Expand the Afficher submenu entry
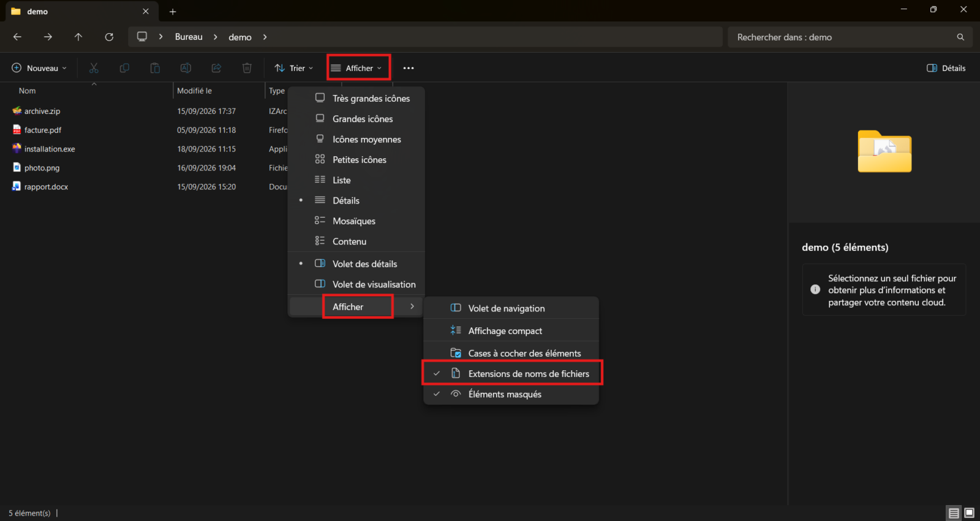Screen dimensions: 980x521 coord(356,306)
